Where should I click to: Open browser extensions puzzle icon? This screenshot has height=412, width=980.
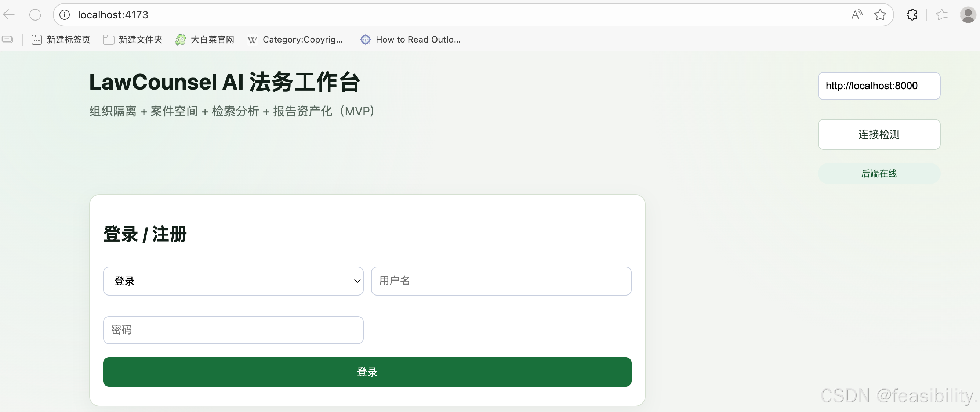pyautogui.click(x=912, y=15)
